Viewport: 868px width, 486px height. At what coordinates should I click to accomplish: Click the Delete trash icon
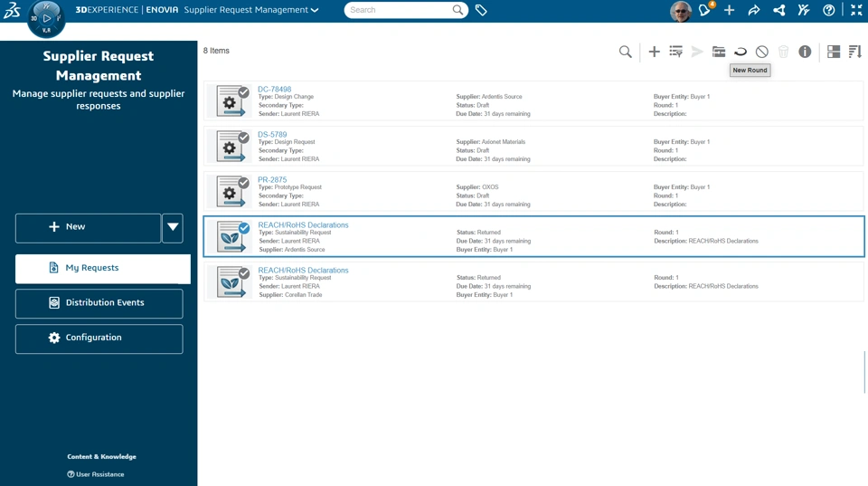click(x=783, y=52)
